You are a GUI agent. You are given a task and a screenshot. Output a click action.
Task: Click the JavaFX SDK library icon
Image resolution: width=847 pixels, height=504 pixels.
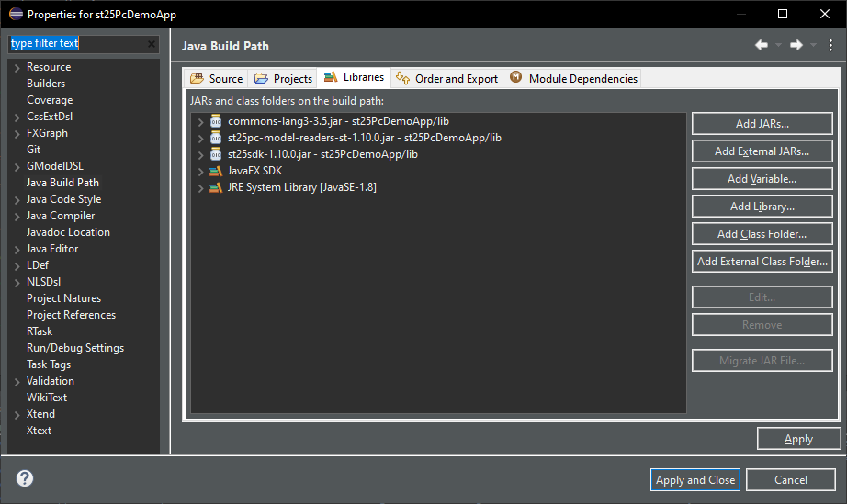click(x=216, y=171)
